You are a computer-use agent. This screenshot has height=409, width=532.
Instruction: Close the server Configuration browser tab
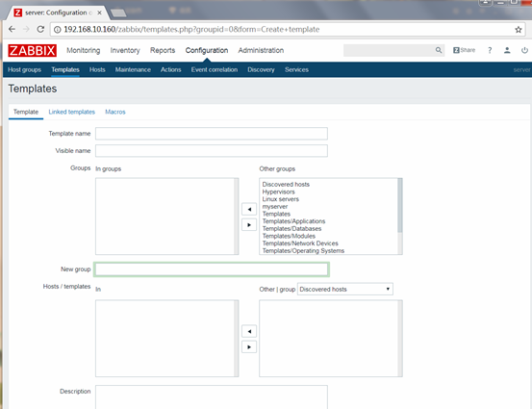click(99, 13)
